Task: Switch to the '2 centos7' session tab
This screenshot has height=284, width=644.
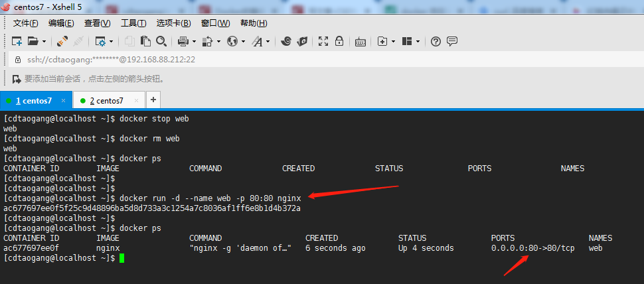Action: (109, 101)
